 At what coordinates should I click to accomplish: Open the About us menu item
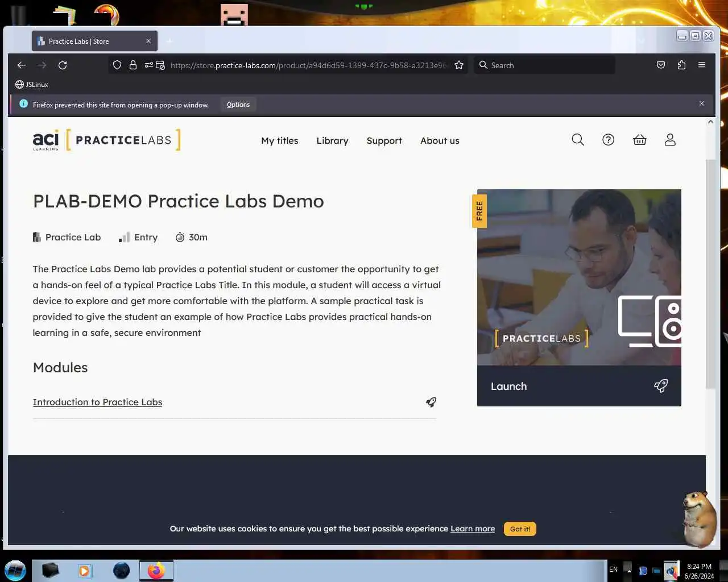click(x=440, y=140)
